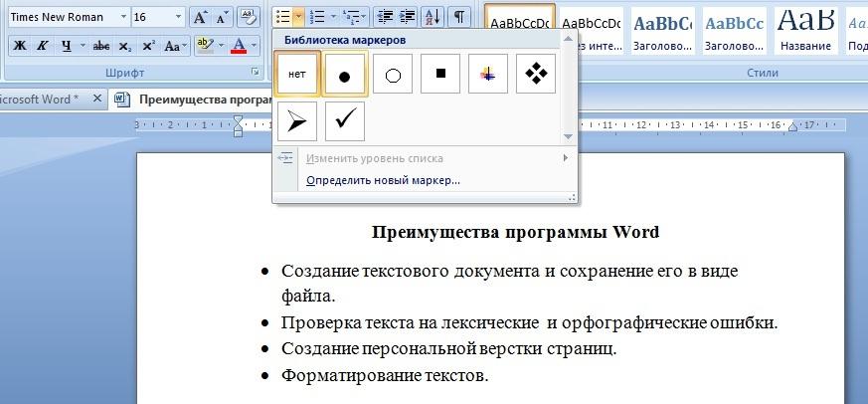The image size is (868, 404).
Task: Pick the black square bullet marker
Action: pos(440,75)
